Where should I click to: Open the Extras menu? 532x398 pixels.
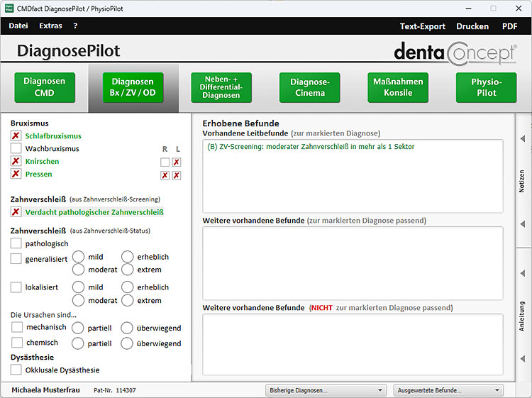50,26
